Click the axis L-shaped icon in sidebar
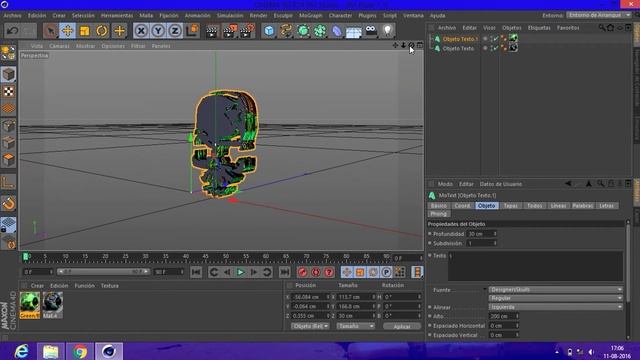The width and height of the screenshot is (640, 360). coord(9,182)
